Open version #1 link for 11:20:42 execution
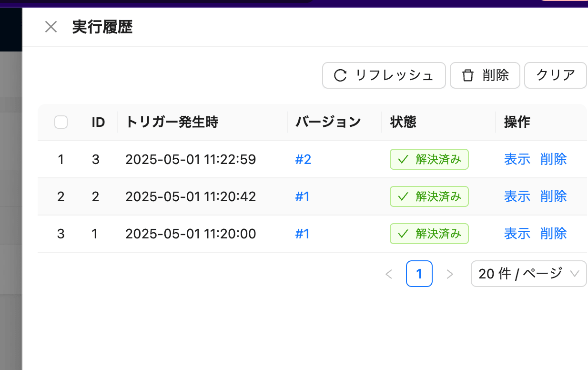Image resolution: width=588 pixels, height=370 pixels. 303,196
